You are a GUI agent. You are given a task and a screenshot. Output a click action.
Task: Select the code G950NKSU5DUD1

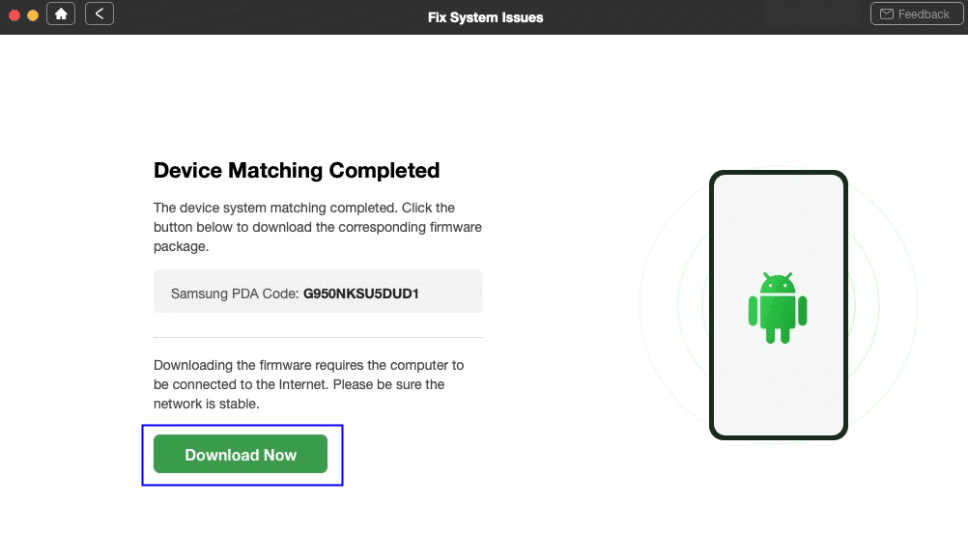click(360, 293)
